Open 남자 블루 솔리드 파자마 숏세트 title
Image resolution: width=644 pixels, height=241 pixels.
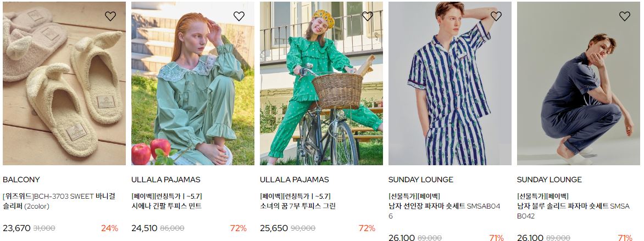click(573, 211)
